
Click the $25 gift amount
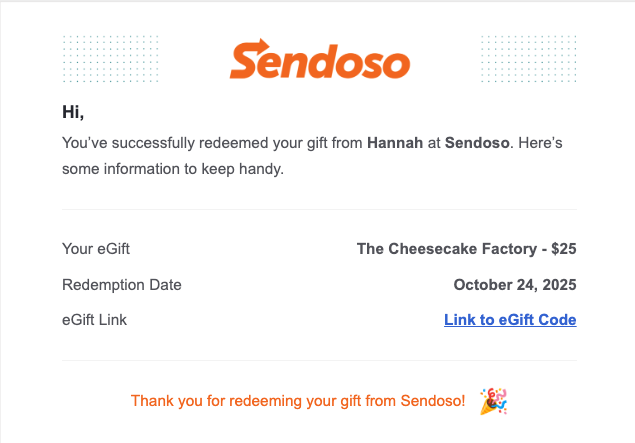[564, 248]
